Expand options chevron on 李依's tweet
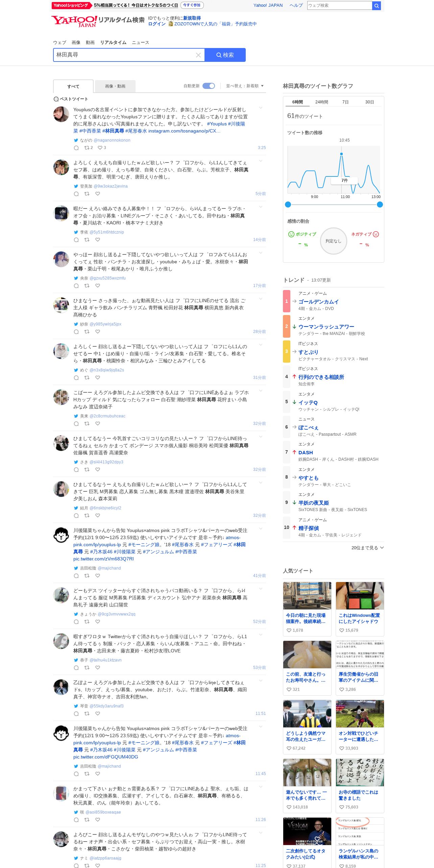Viewport: 434px width, 868px height. (x=261, y=207)
